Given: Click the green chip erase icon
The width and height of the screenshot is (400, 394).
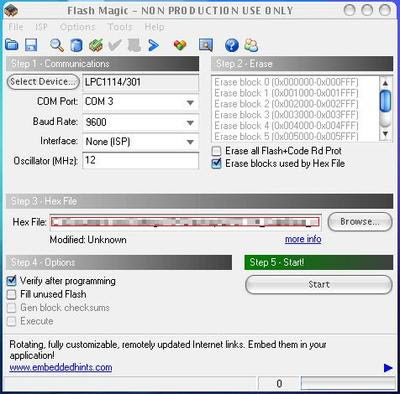Looking at the screenshot, I should [x=96, y=45].
